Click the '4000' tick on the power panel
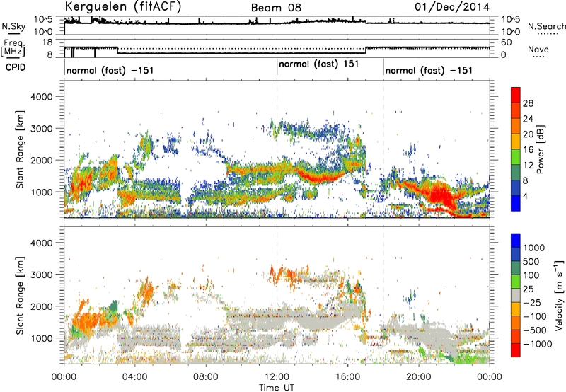This screenshot has height=392, width=566. click(41, 97)
